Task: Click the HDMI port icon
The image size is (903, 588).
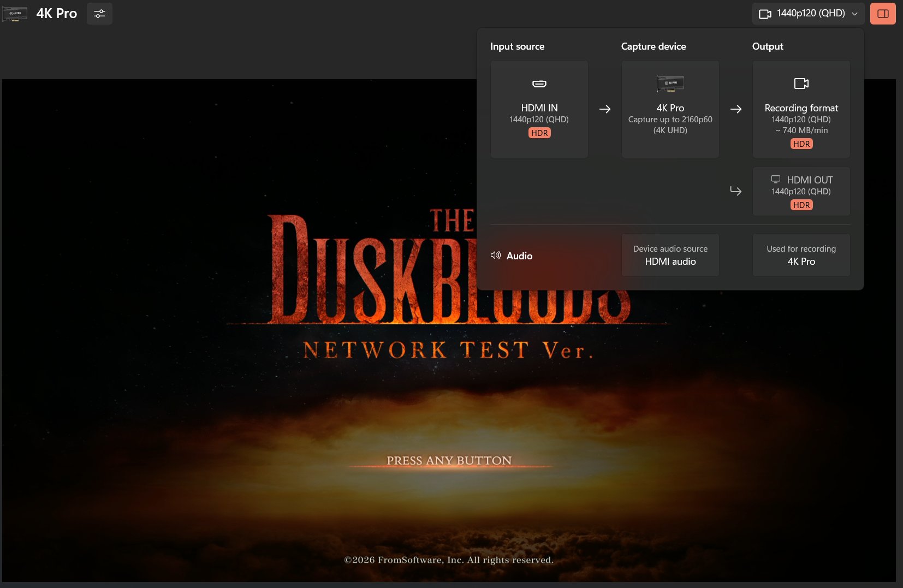Action: pos(539,84)
